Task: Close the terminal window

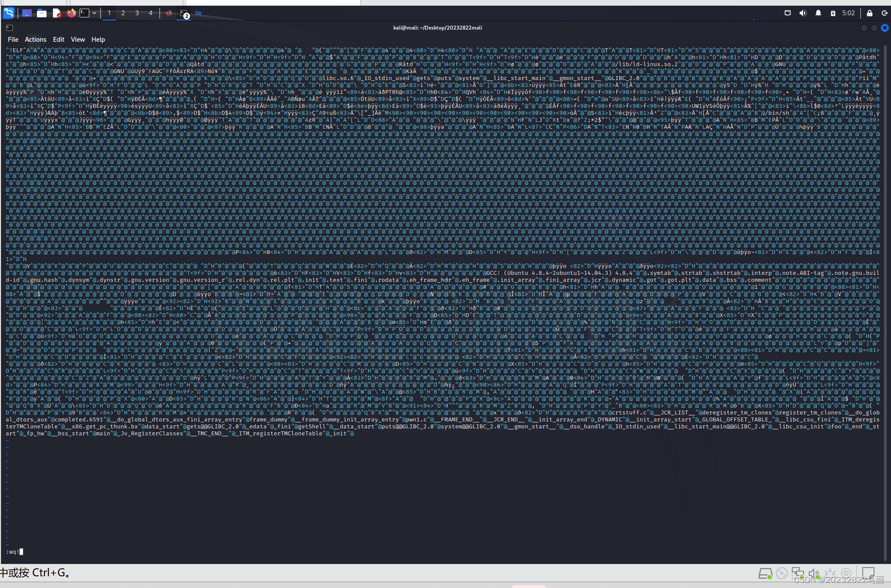Action: tap(885, 28)
